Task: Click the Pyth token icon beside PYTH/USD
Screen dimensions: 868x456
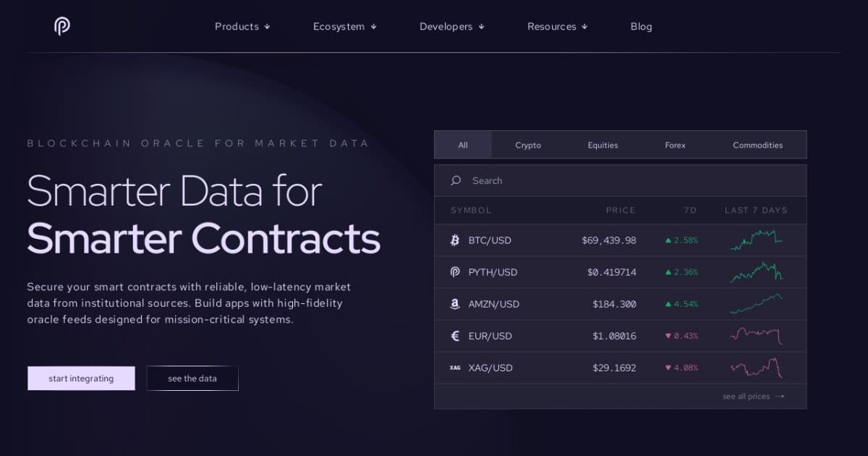Action: click(454, 271)
